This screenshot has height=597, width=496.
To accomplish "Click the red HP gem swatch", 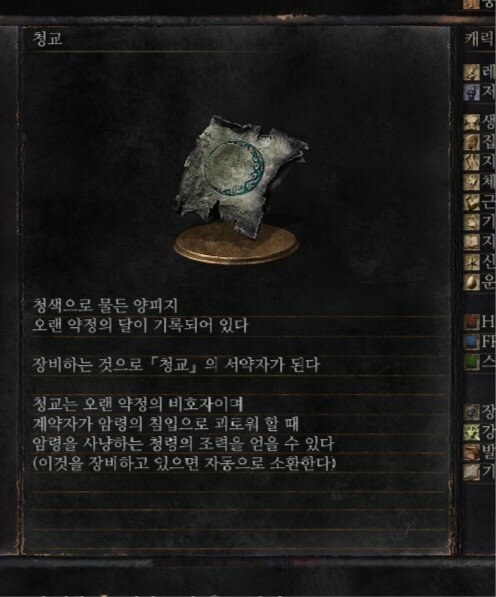I will click(472, 322).
